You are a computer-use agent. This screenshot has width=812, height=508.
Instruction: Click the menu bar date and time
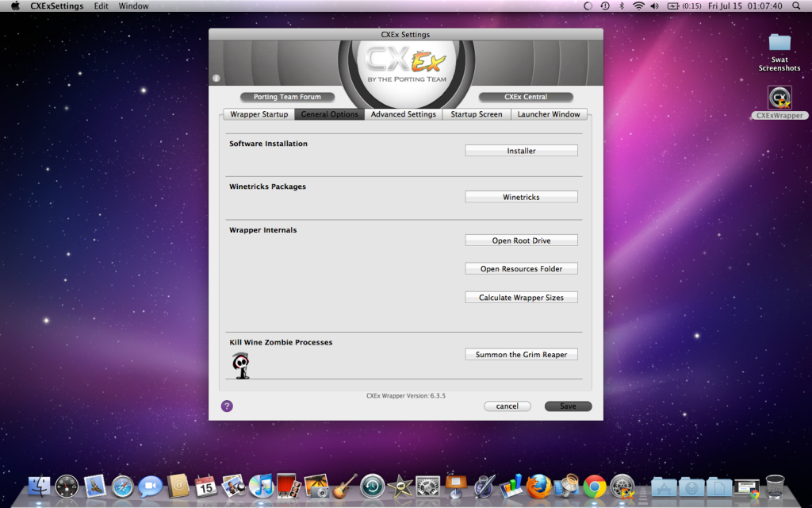click(745, 6)
